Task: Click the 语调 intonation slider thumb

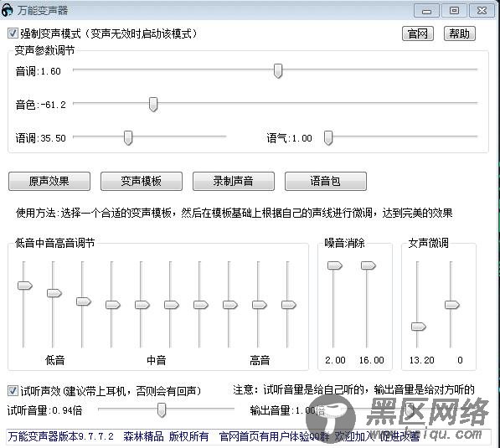Action: 128,137
